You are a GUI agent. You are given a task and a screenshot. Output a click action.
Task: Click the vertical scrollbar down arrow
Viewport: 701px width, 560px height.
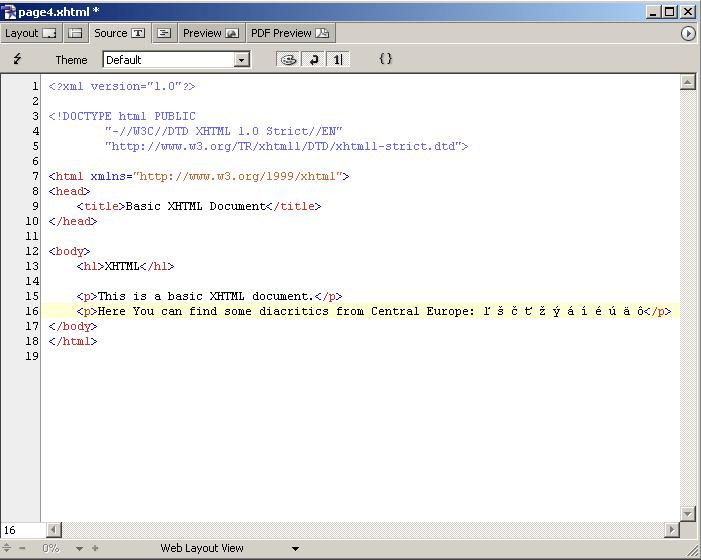688,514
